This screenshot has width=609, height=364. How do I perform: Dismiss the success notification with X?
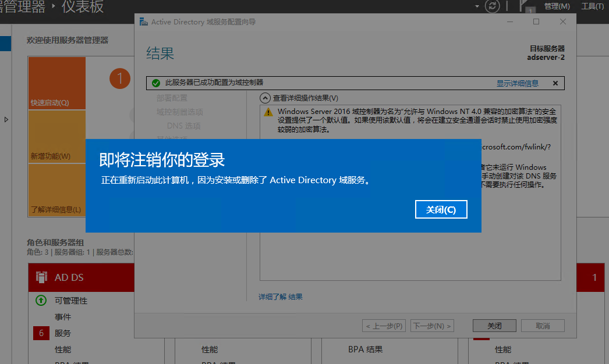[x=555, y=83]
